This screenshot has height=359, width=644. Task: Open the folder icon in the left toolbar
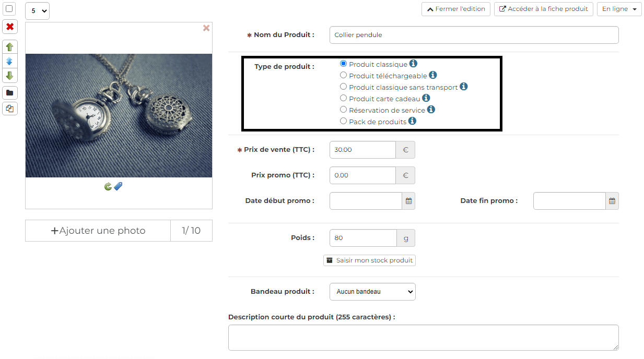tap(9, 92)
